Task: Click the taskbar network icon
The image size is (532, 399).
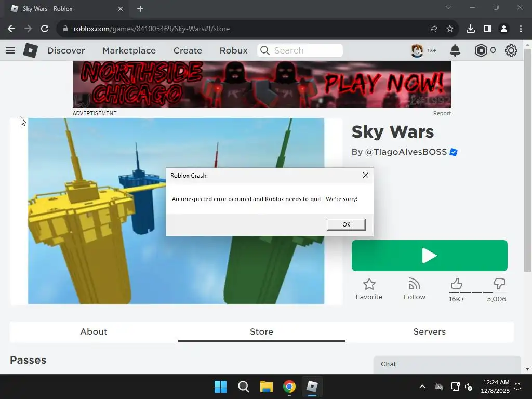Action: (x=455, y=387)
